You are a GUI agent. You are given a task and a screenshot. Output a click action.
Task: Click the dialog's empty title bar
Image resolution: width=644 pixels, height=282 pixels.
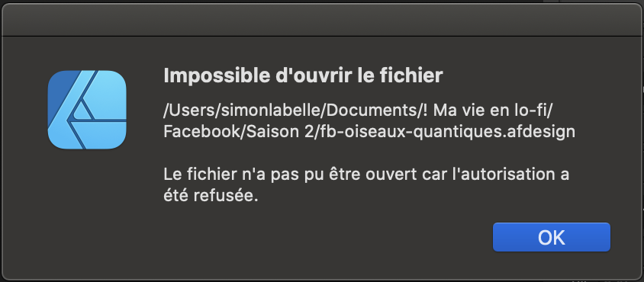[322, 21]
